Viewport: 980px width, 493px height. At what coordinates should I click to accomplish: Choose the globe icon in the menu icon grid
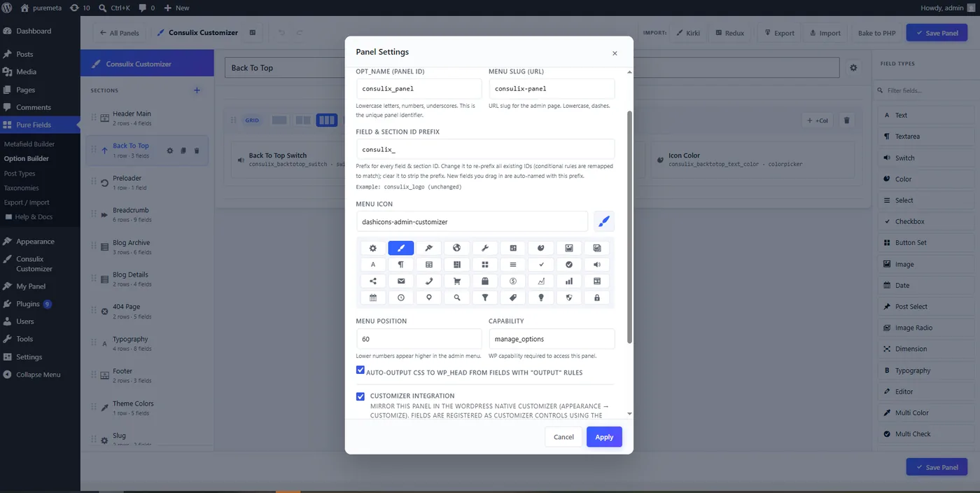click(x=457, y=248)
